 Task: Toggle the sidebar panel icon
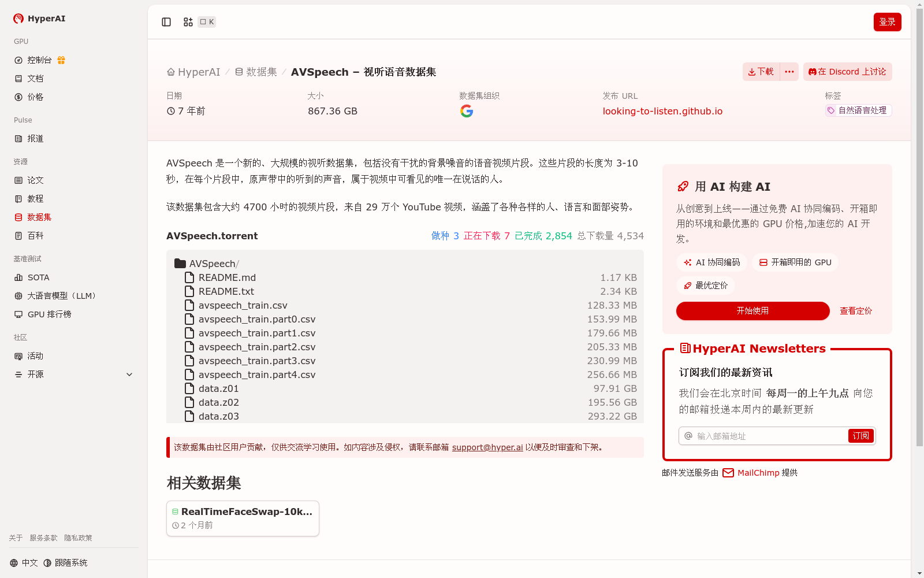[166, 22]
